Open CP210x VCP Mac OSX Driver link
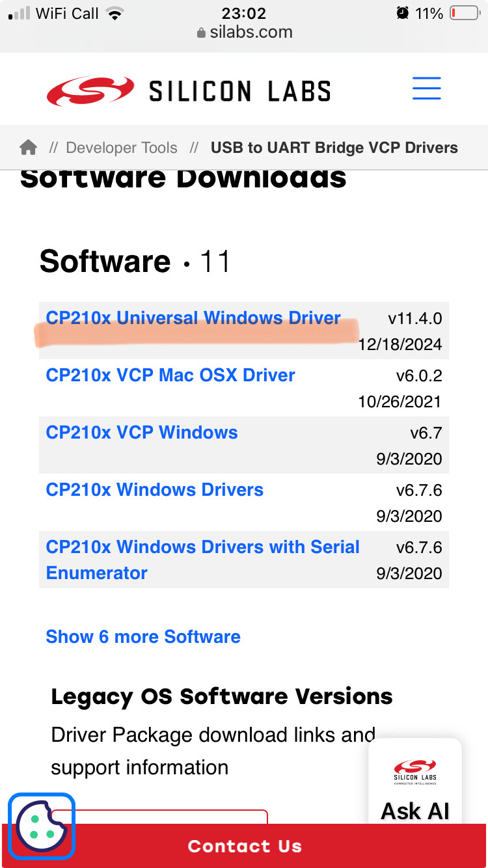The height and width of the screenshot is (868, 488). pyautogui.click(x=170, y=375)
